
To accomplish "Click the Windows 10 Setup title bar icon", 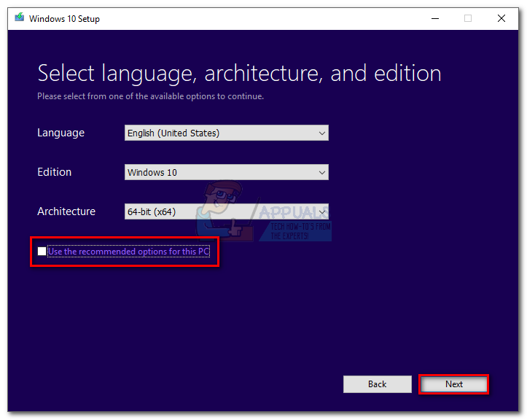I will pos(19,18).
